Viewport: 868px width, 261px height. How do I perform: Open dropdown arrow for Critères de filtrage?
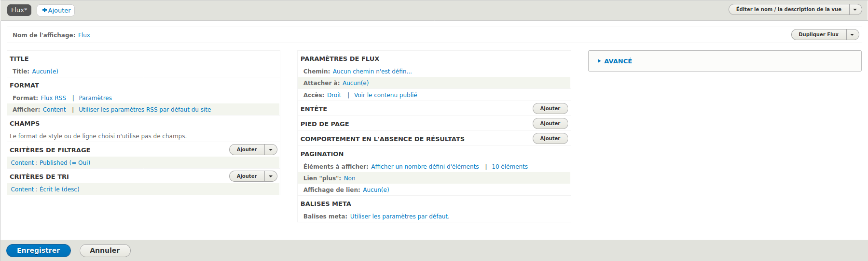coord(271,150)
